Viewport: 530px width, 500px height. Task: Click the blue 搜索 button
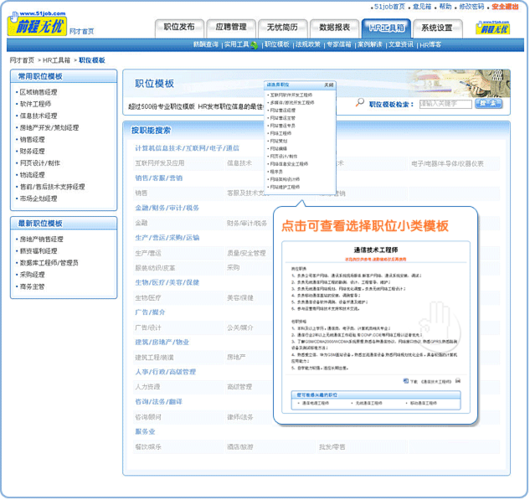coord(488,103)
